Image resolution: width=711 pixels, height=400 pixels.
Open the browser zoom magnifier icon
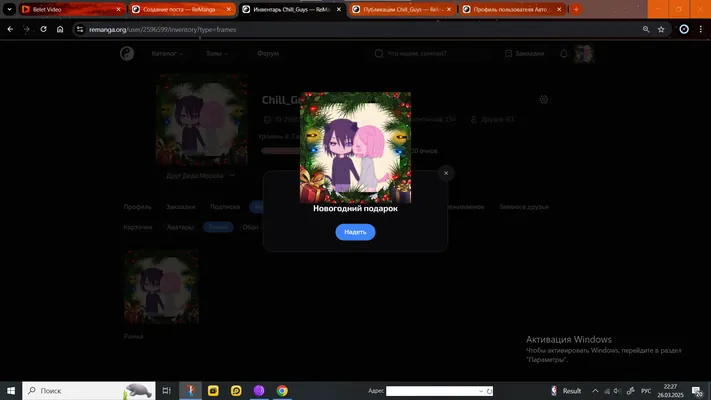click(x=646, y=29)
